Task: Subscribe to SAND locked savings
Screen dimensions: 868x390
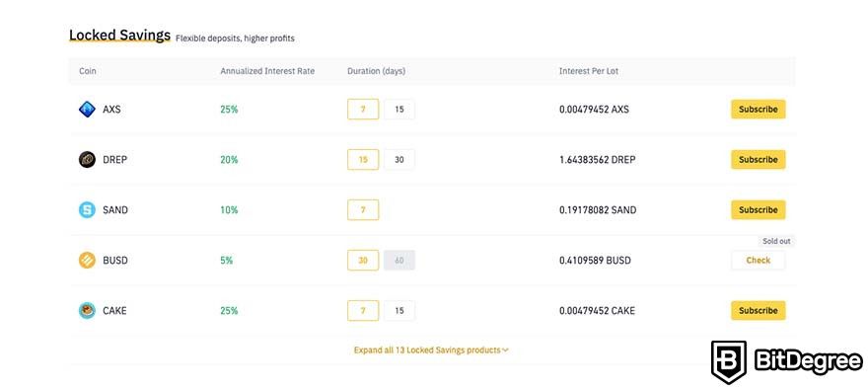Action: [758, 210]
